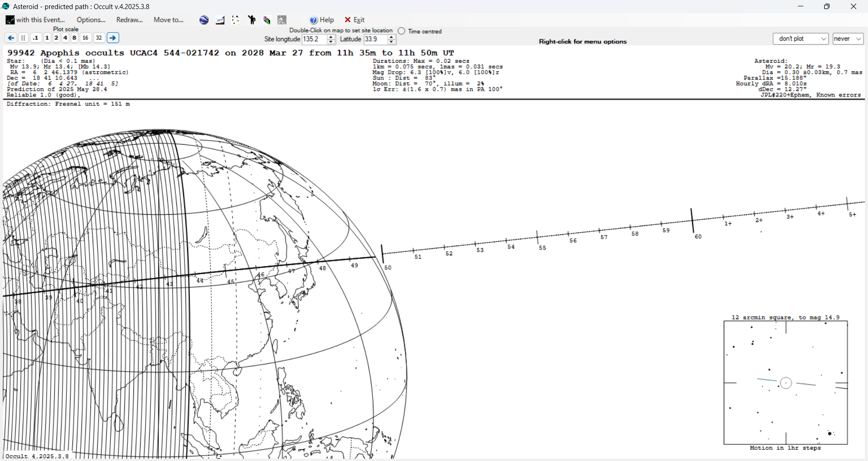
Task: Click the "Right-click for menu options" text
Action: point(583,42)
